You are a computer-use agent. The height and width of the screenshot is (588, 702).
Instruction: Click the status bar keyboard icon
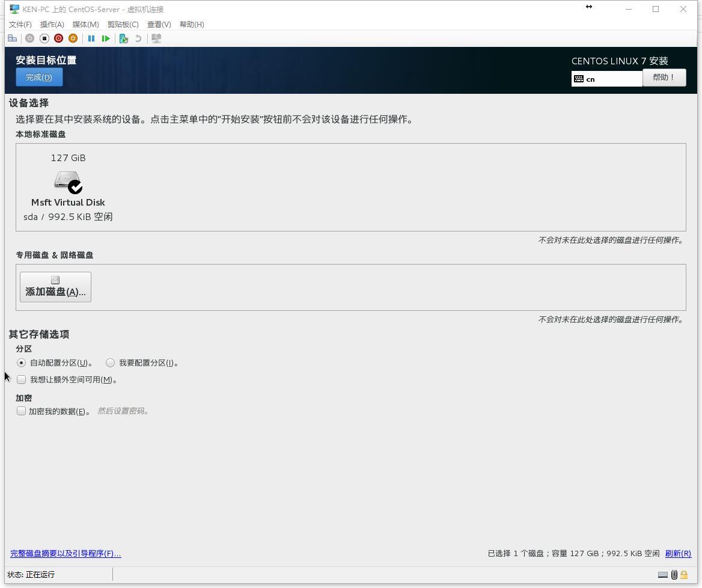pyautogui.click(x=663, y=575)
